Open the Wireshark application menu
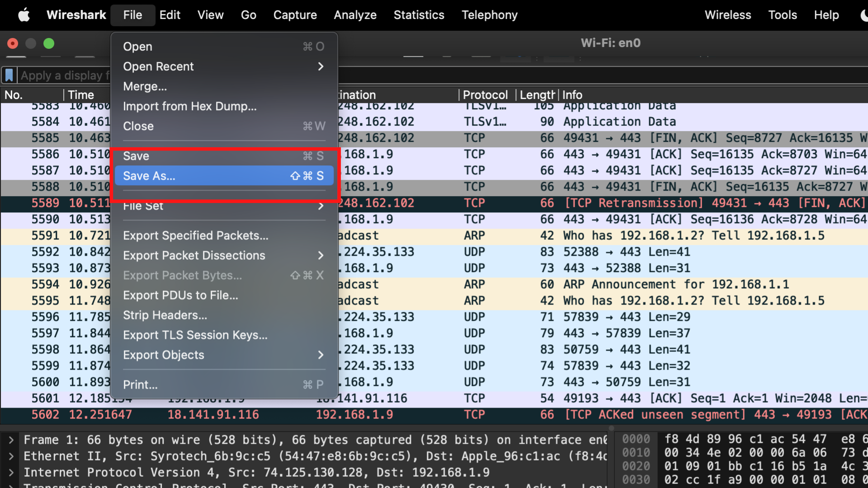This screenshot has height=488, width=868. tap(76, 15)
